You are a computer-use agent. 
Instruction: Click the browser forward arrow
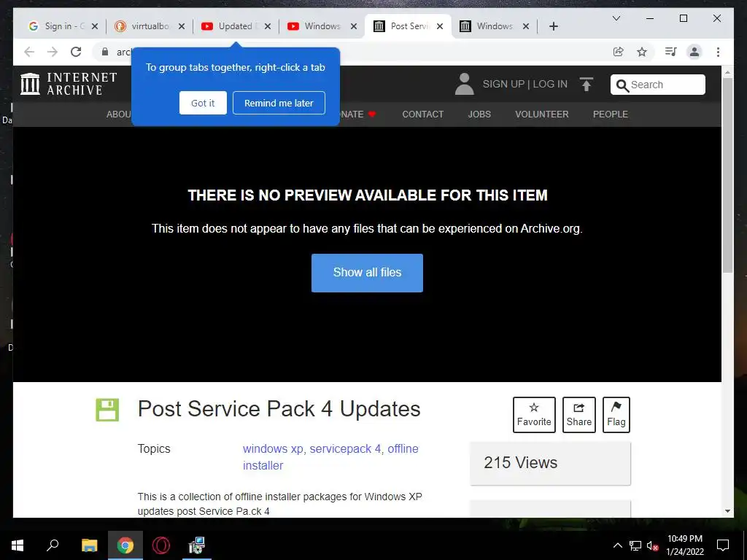pyautogui.click(x=53, y=52)
